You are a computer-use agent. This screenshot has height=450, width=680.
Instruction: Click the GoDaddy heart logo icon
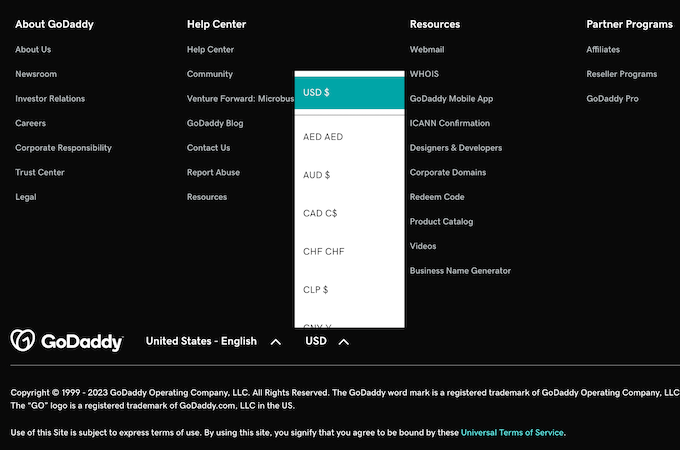[23, 339]
